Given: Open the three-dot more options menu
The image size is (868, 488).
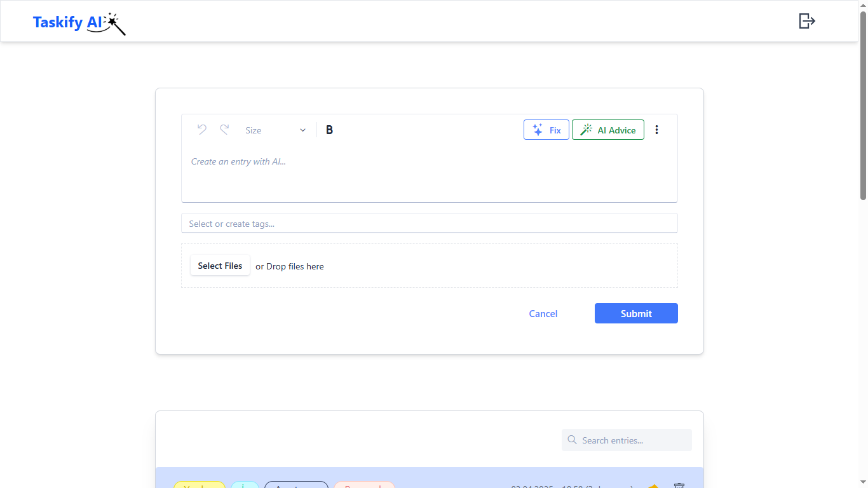Looking at the screenshot, I should tap(656, 130).
